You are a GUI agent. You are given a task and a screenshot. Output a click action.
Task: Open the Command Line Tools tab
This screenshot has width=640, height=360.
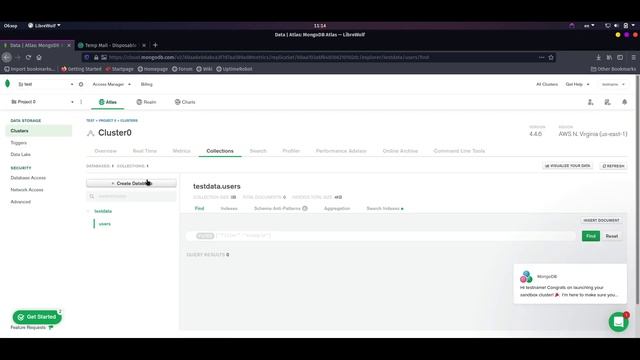459,151
